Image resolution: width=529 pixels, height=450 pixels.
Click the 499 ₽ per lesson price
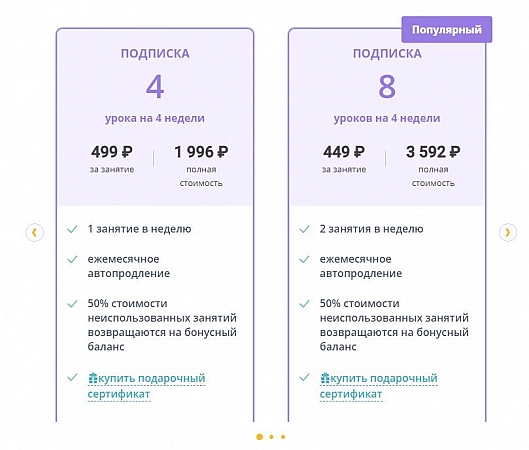pos(112,152)
